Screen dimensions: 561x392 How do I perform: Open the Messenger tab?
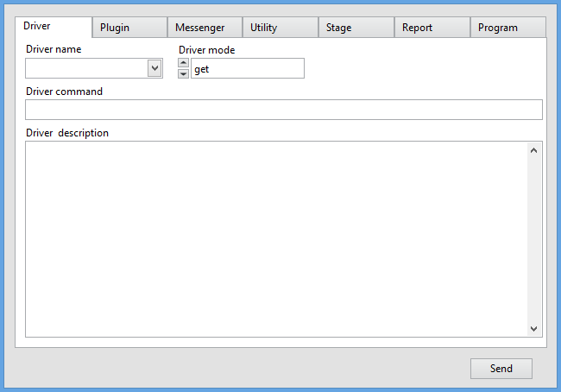click(205, 28)
